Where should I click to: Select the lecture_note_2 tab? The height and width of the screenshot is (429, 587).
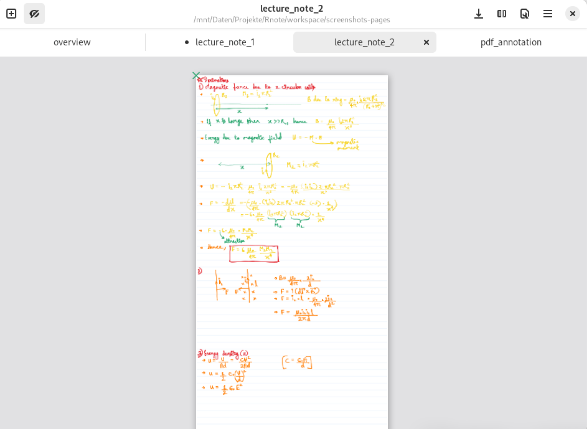[x=364, y=42]
